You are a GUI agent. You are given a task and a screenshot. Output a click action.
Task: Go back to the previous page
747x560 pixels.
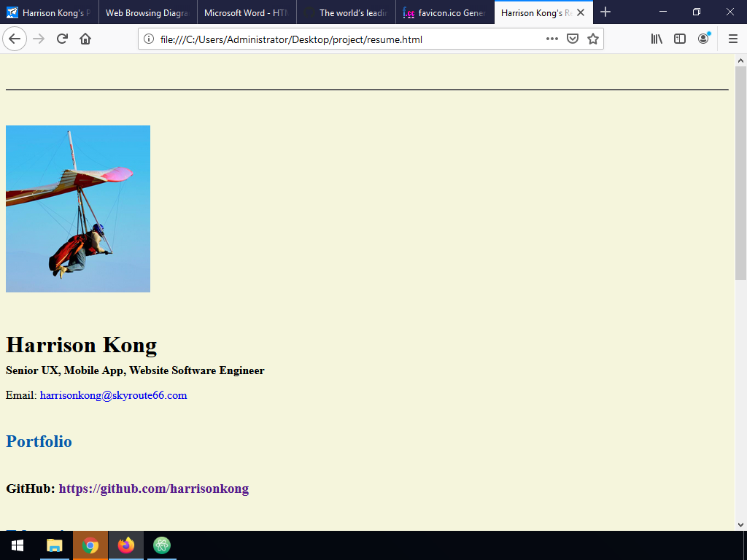15,39
